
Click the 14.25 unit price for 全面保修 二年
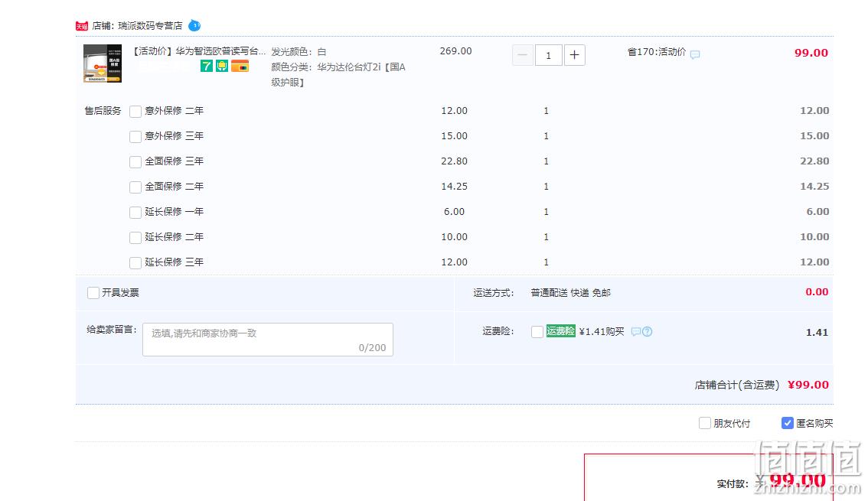455,187
